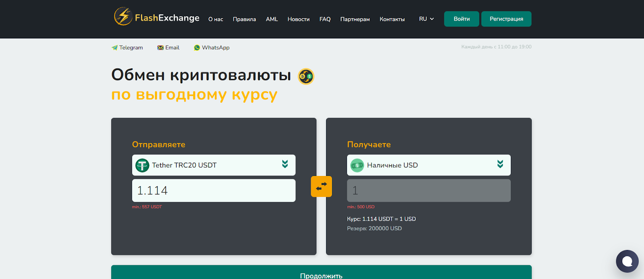Expand the Tether TRC20 USDT currency dropdown
This screenshot has height=279, width=644.
214,165
